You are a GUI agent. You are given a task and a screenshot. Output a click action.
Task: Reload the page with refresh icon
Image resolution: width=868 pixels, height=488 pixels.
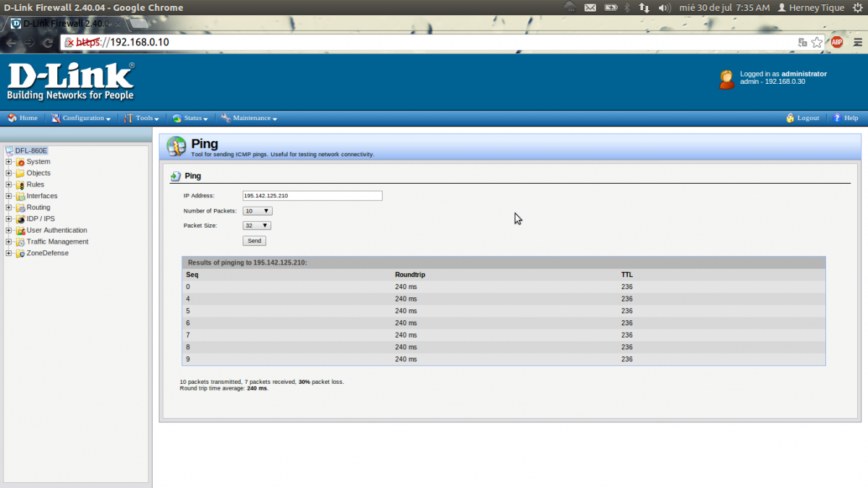tap(48, 42)
